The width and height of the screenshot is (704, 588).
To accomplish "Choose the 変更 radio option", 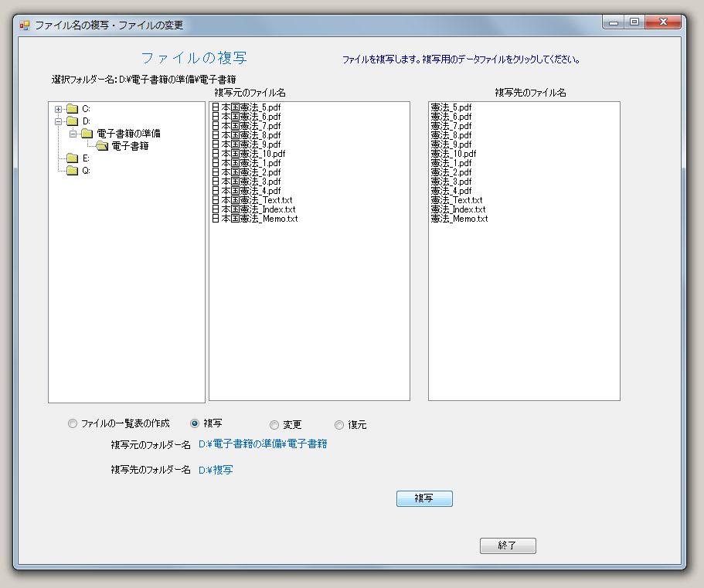I will [x=274, y=424].
